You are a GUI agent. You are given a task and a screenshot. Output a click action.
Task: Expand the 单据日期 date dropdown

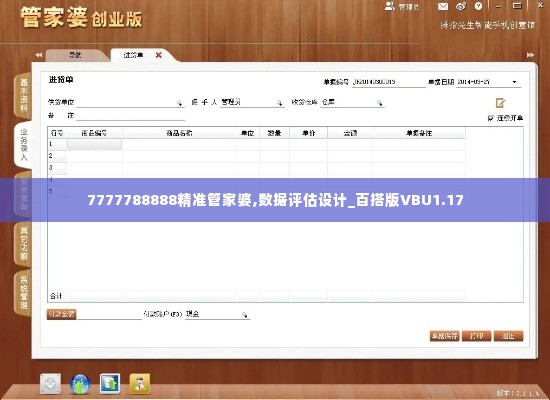[515, 82]
